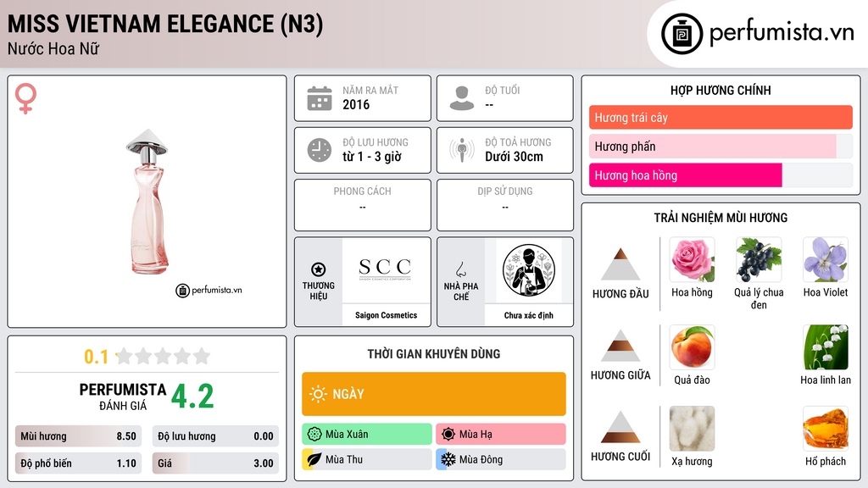Select the Hổ phách amber note image
Viewport: 868px width, 488px height.
click(x=826, y=429)
